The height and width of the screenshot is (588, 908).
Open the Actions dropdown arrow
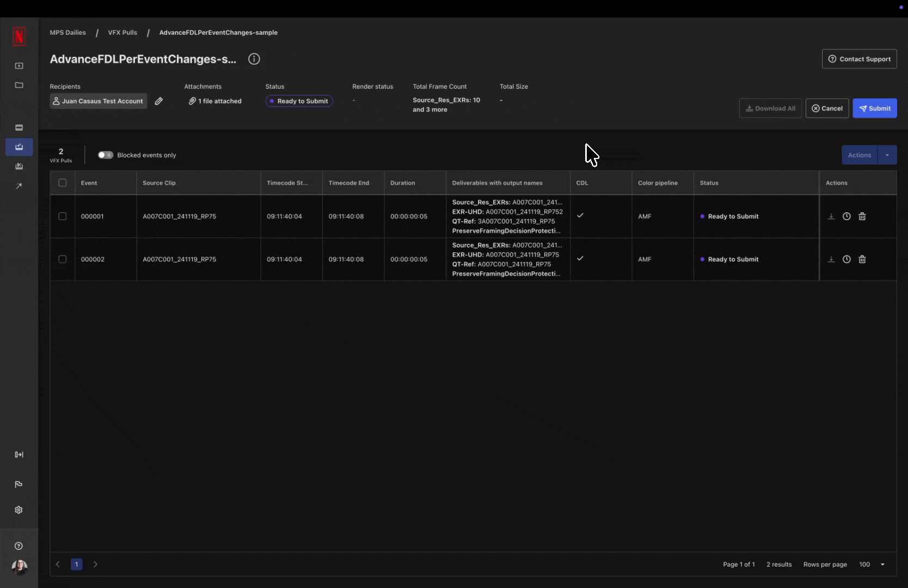click(x=887, y=155)
